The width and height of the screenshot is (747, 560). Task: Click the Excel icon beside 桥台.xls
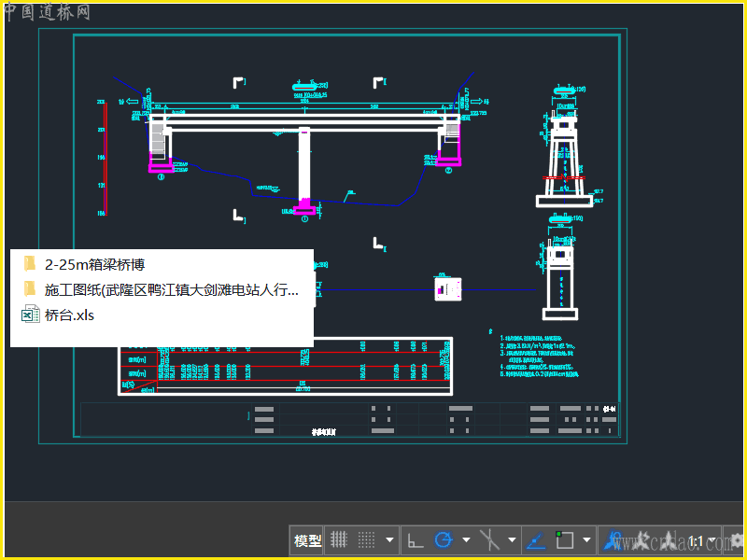[31, 315]
